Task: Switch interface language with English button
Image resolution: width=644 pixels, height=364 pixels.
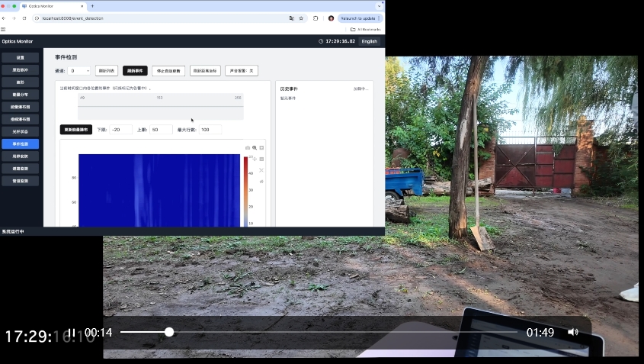Action: tap(369, 41)
